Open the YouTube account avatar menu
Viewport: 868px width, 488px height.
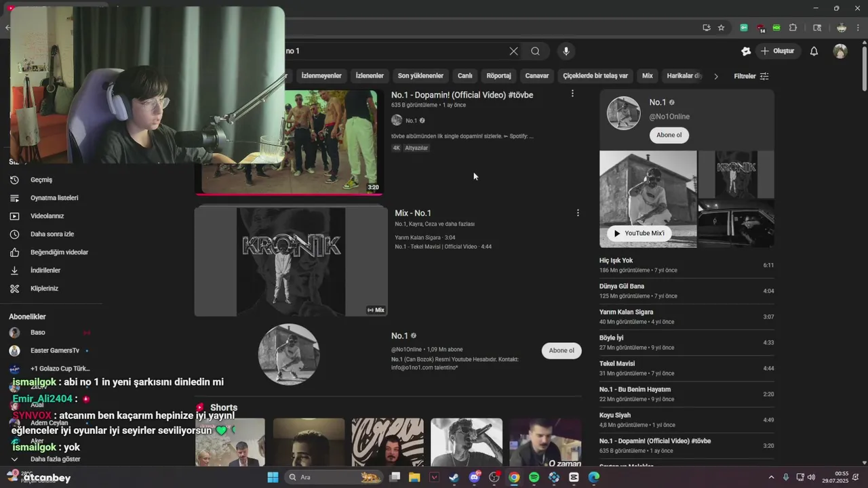coord(840,51)
